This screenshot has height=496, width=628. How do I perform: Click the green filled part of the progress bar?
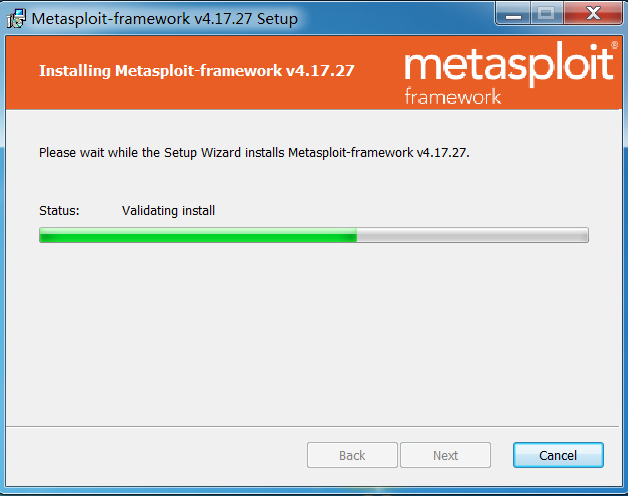coord(198,235)
